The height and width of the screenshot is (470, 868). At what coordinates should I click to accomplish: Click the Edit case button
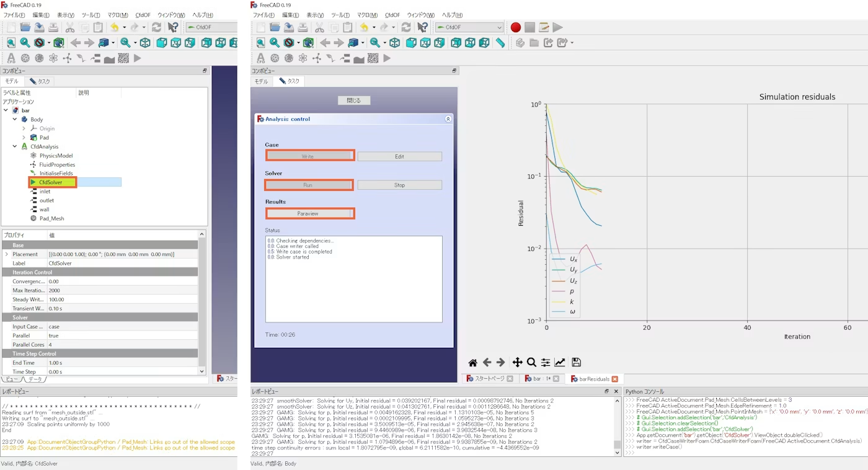pyautogui.click(x=400, y=156)
